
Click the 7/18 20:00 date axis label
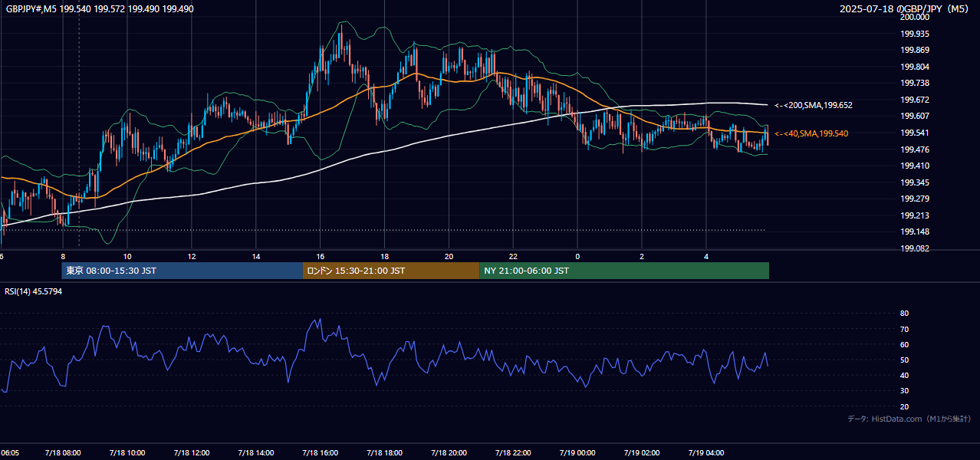449,452
